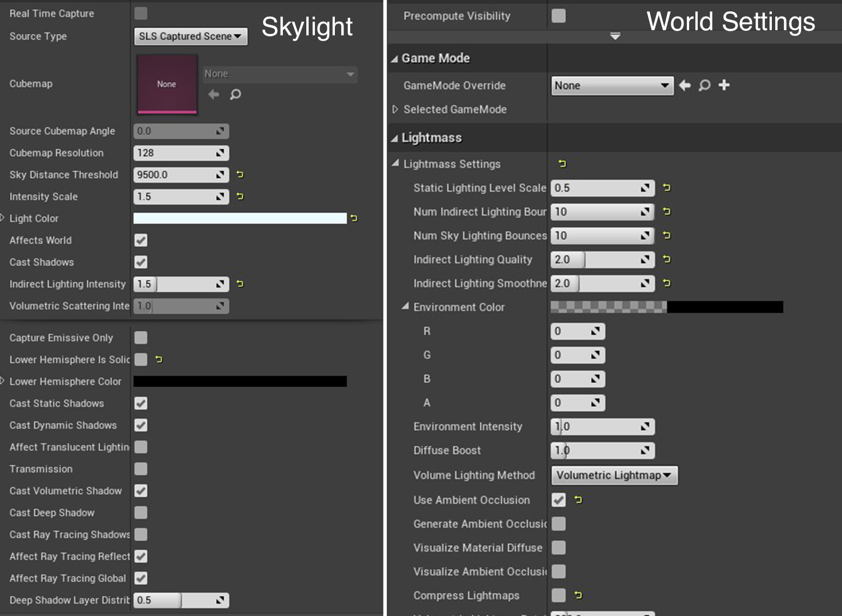This screenshot has height=616, width=842.
Task: Open the Volume Lighting Method dropdown
Action: tap(614, 475)
